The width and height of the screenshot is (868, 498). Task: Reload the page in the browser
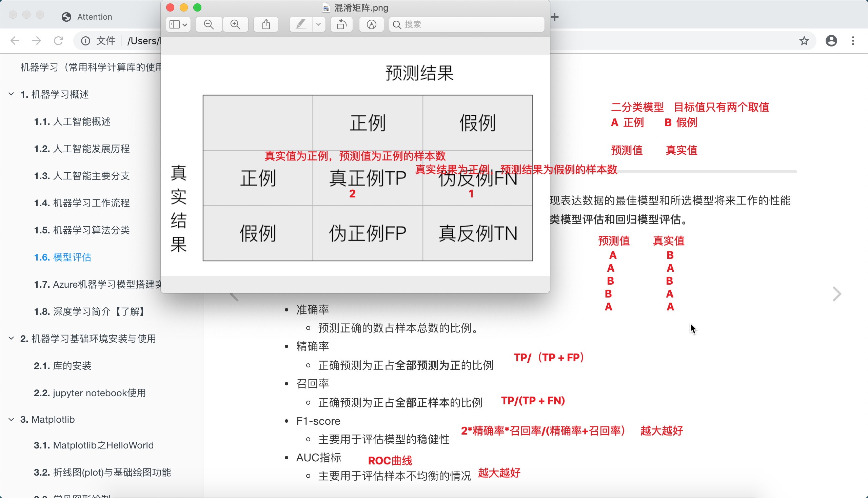(x=58, y=41)
